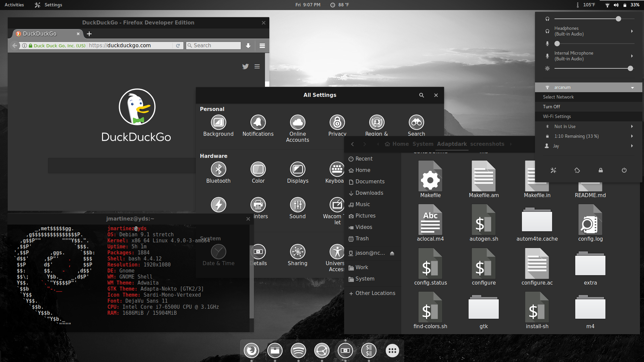Viewport: 644px width, 362px height.
Task: Focus Firefox Search field
Action: coord(213,46)
